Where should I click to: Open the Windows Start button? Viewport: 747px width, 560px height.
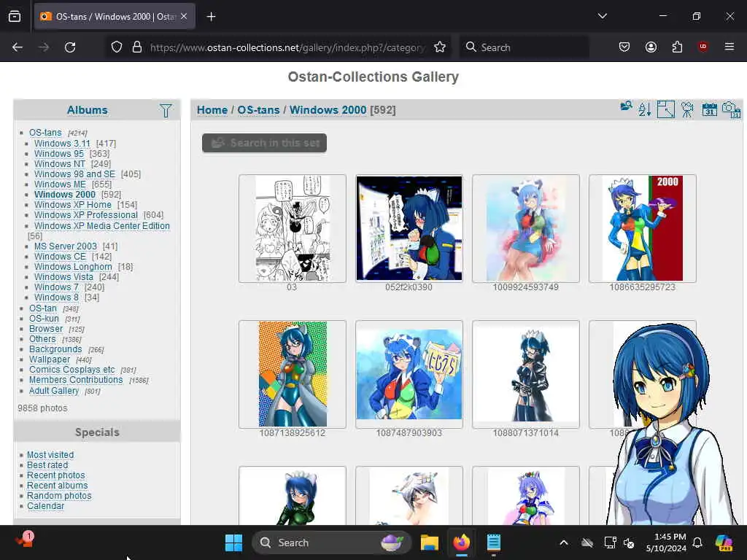click(x=233, y=542)
